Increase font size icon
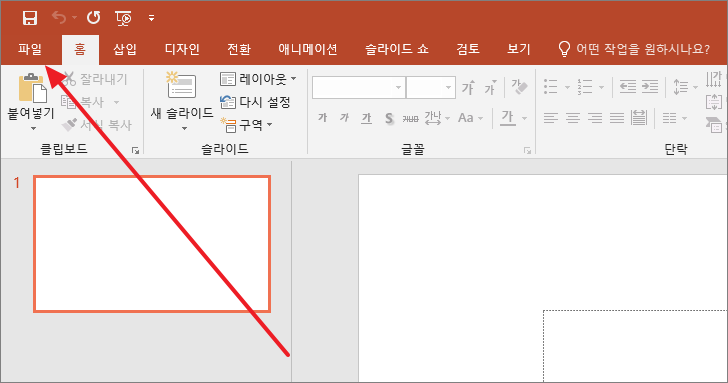Viewport: 728px width, 383px height. pos(468,87)
